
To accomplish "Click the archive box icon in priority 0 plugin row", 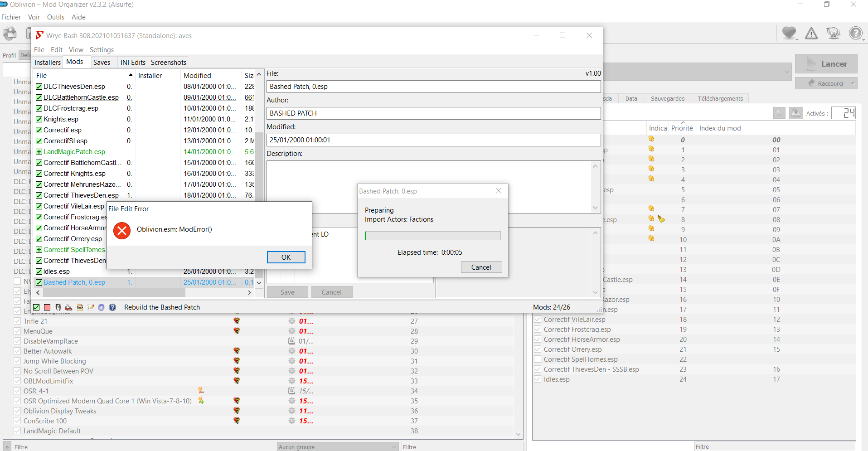I will [651, 139].
